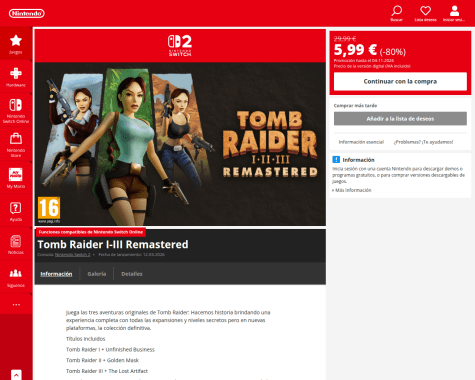Click 'Tomb Raider II + Golden Mask' line

click(x=102, y=360)
